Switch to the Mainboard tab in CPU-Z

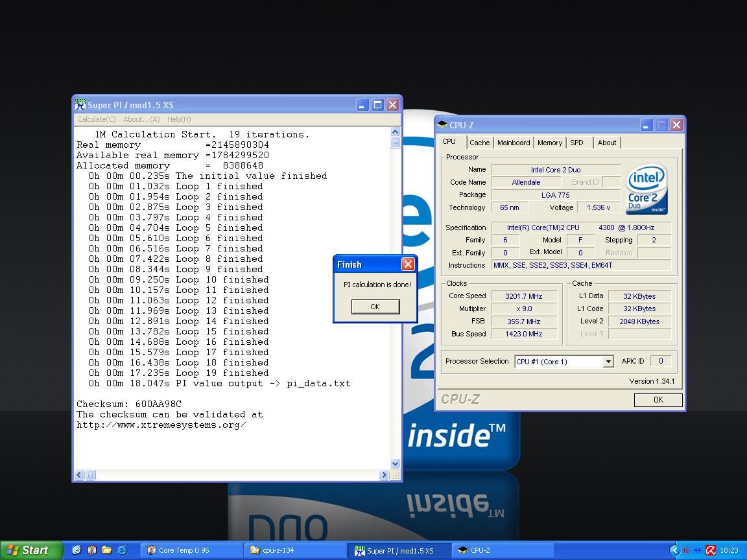[514, 143]
